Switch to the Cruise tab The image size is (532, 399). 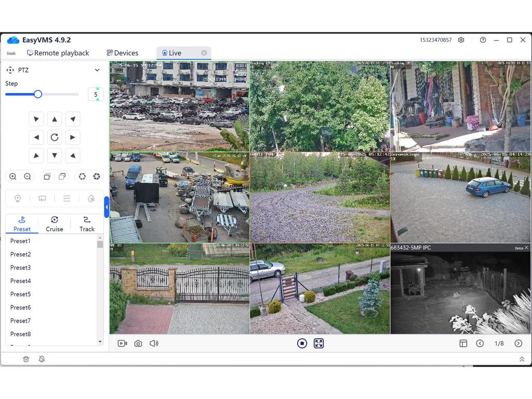click(x=55, y=224)
